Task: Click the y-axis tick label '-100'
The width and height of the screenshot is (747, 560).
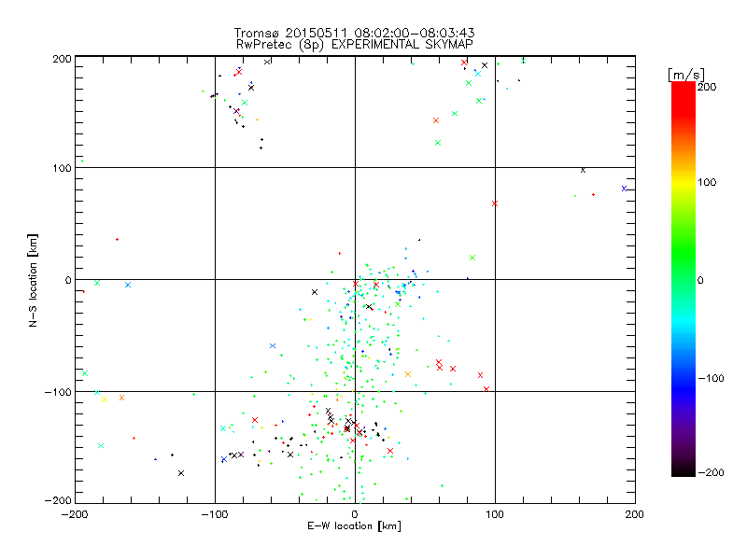Action: (x=58, y=392)
